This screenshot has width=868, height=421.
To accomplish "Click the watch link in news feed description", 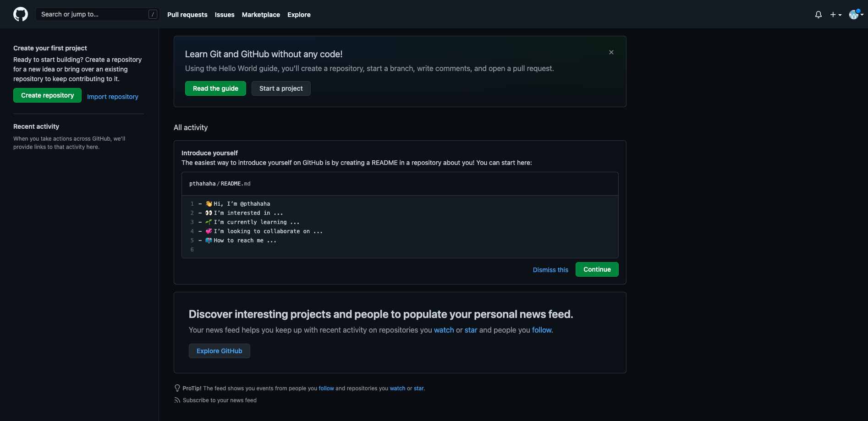I will (444, 330).
